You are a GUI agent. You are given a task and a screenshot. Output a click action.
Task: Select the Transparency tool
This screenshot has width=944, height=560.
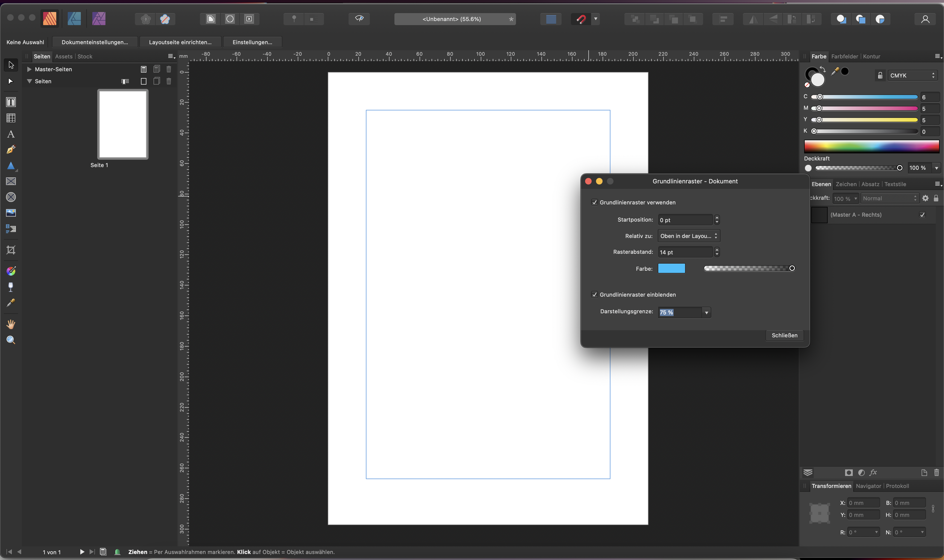11,287
